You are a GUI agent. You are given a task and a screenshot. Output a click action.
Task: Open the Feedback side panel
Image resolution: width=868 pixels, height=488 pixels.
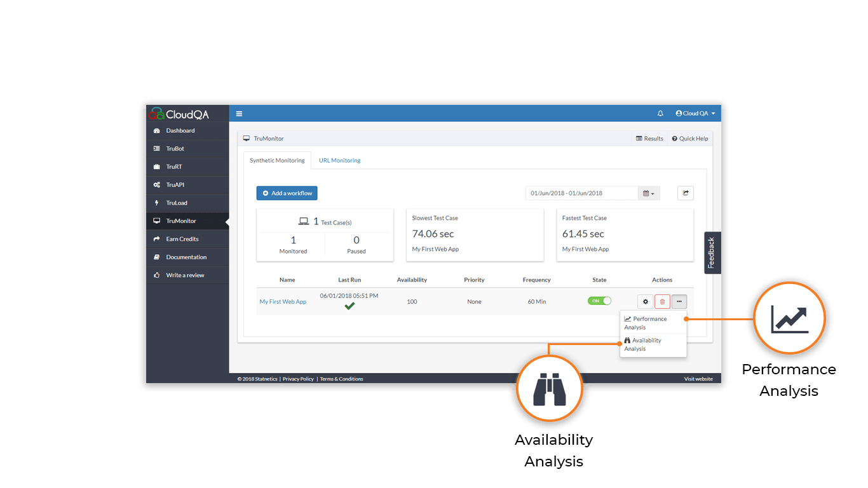pyautogui.click(x=712, y=252)
